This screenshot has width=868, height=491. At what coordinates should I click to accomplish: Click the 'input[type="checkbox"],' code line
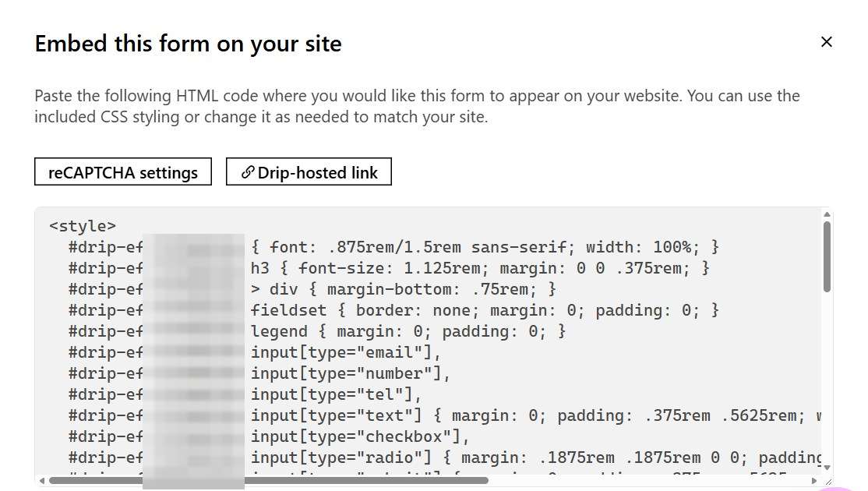point(269,436)
